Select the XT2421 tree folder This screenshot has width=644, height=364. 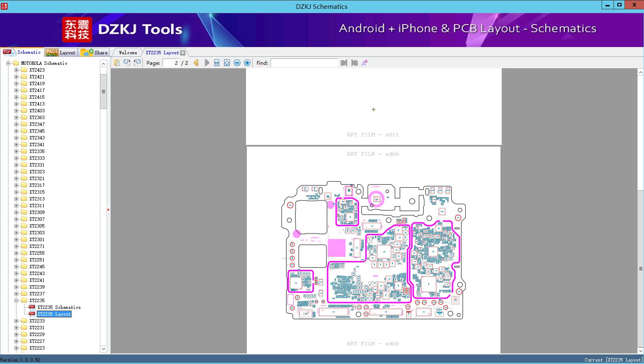tap(37, 77)
